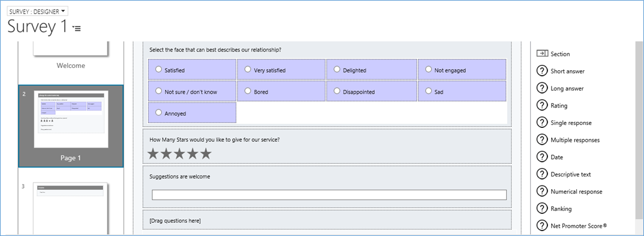644x236 pixels.
Task: Select the Not engaged radio button
Action: pyautogui.click(x=428, y=70)
